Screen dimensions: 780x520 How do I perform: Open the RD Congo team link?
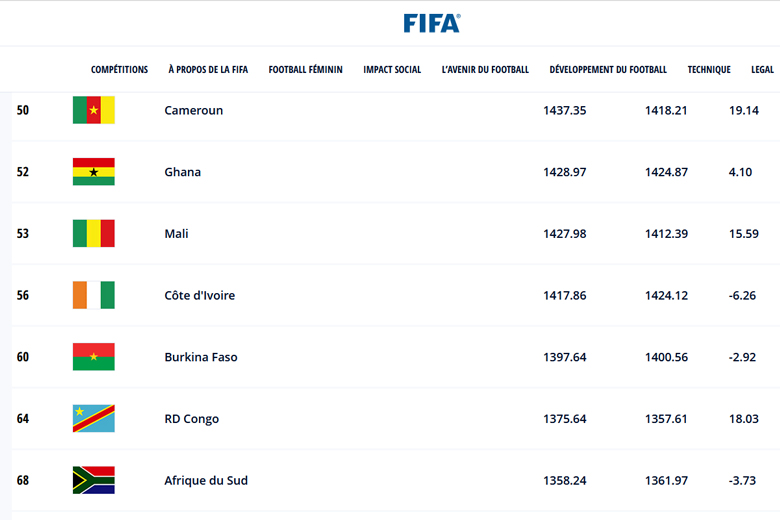coord(192,419)
